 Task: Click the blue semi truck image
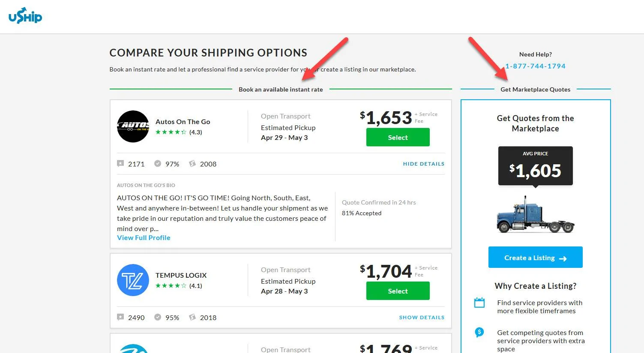click(x=535, y=215)
